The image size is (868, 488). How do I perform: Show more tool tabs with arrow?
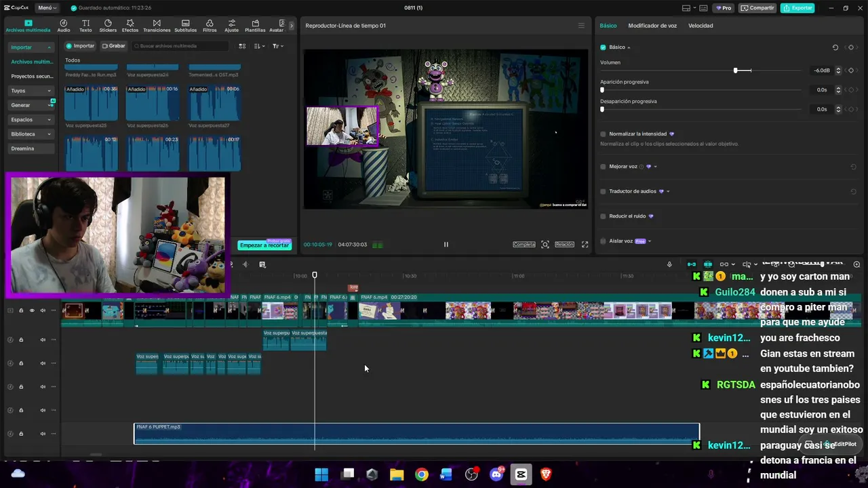click(x=292, y=26)
